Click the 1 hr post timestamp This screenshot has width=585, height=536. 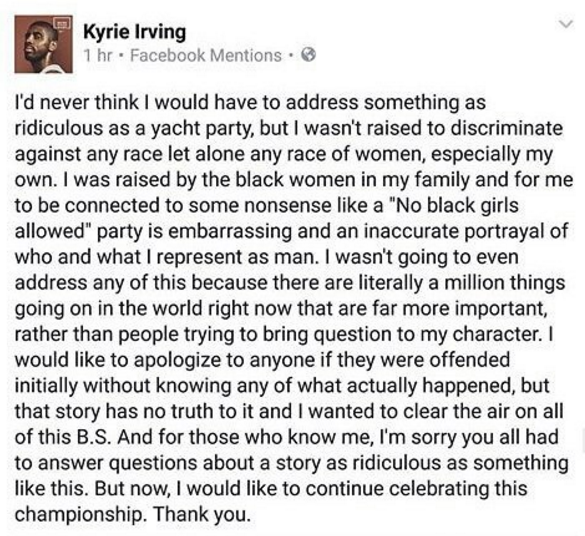click(97, 55)
